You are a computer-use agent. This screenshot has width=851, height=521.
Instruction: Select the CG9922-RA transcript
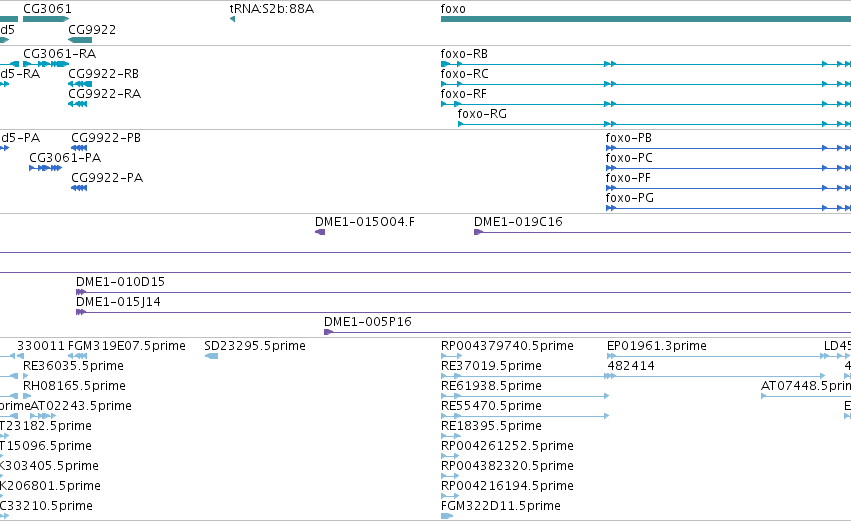click(x=77, y=104)
